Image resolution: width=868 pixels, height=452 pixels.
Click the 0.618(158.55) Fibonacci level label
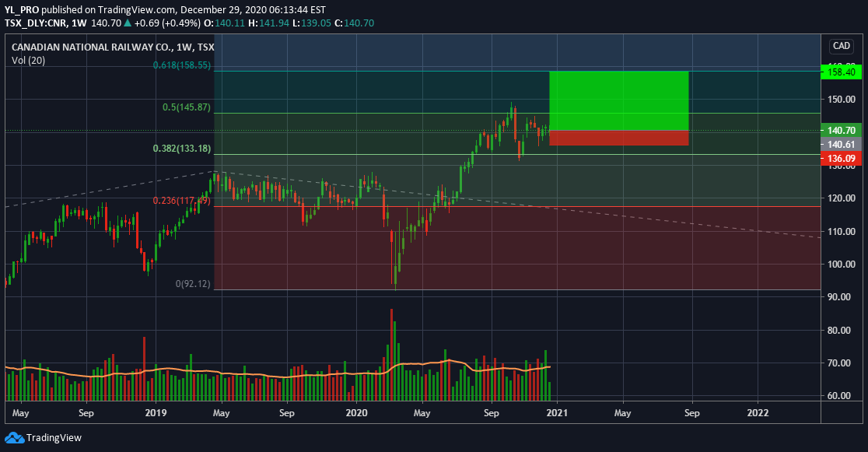[x=182, y=65]
